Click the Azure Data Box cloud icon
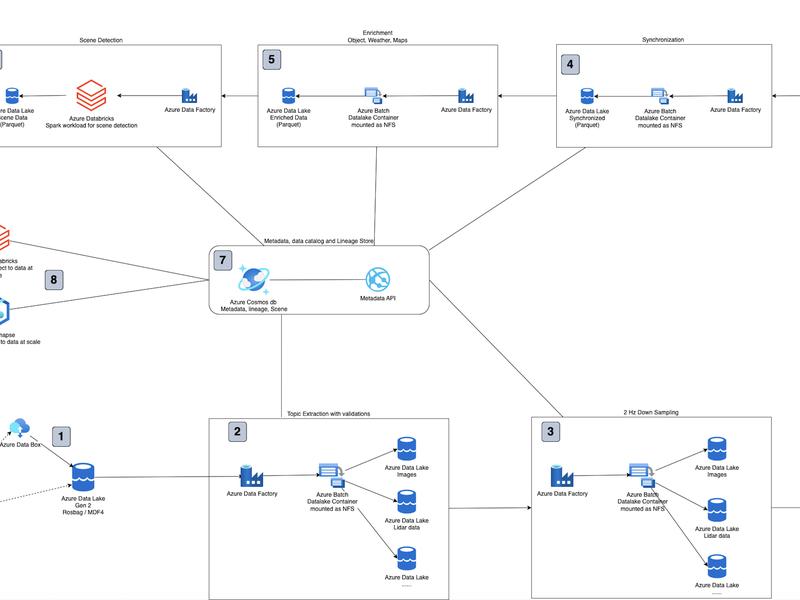The height and width of the screenshot is (600, 800). coord(20,428)
